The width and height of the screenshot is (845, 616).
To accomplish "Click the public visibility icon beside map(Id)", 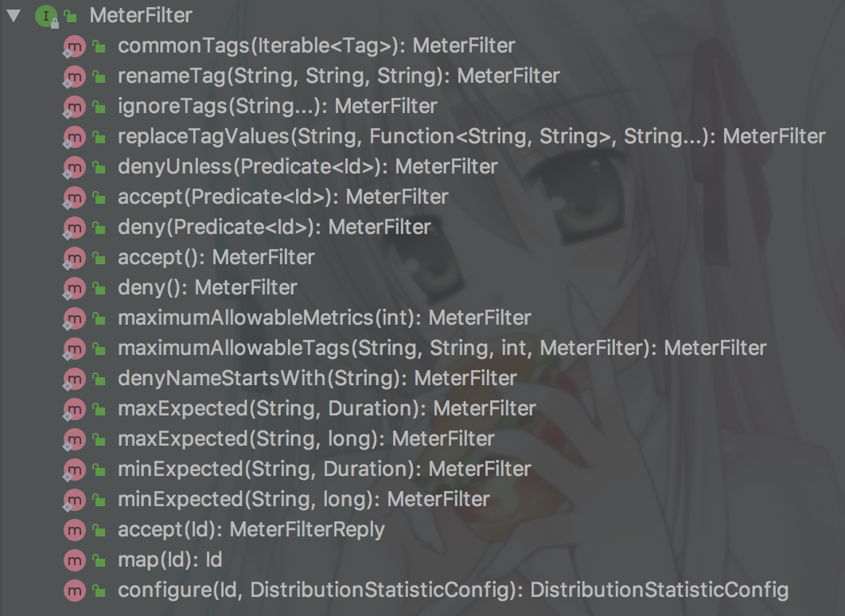I will pyautogui.click(x=99, y=560).
